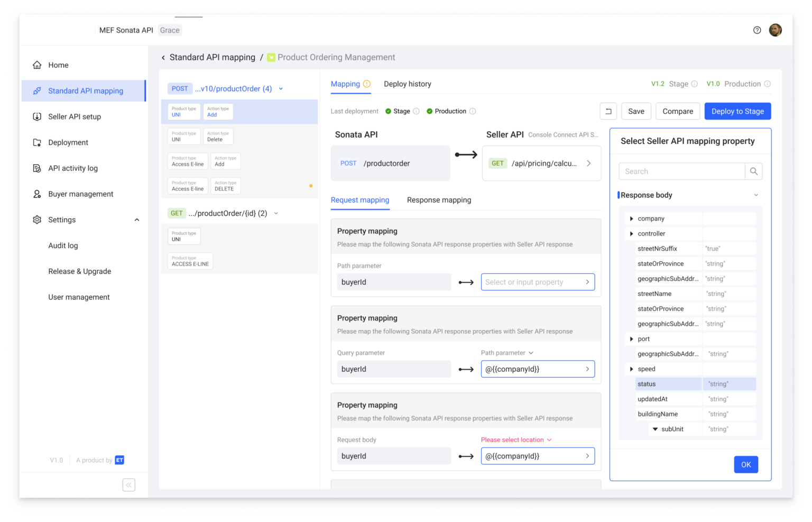Open Home from the sidebar

coord(58,65)
